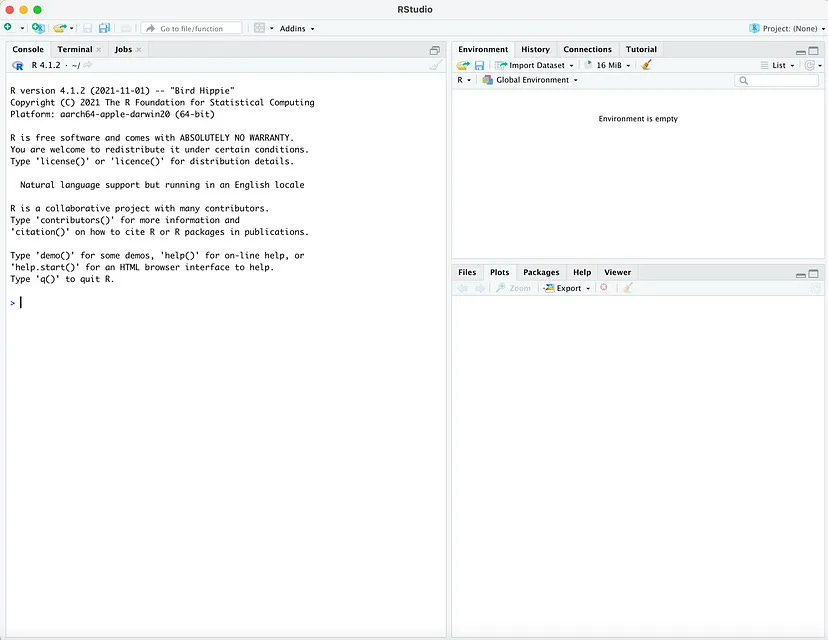Maximize the Environment pane
Viewport: 828px width, 640px height.
point(814,51)
